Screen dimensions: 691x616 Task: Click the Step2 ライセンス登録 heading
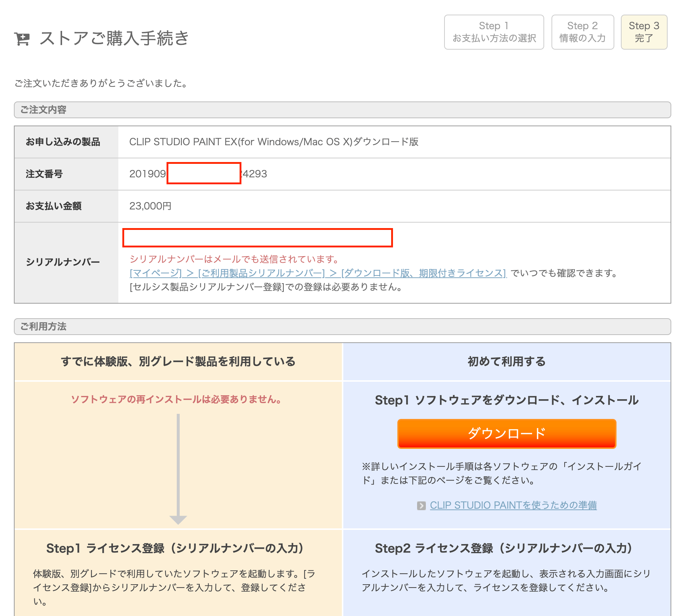504,548
